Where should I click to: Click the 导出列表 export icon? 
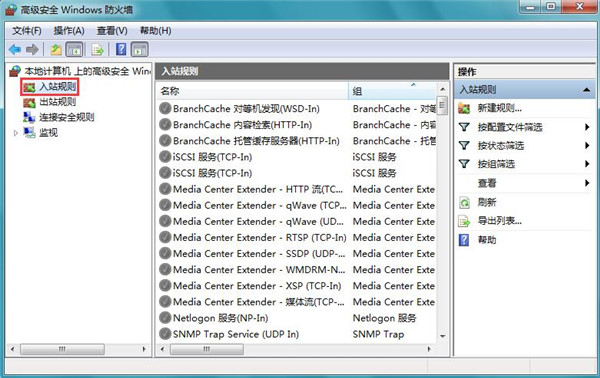(464, 221)
